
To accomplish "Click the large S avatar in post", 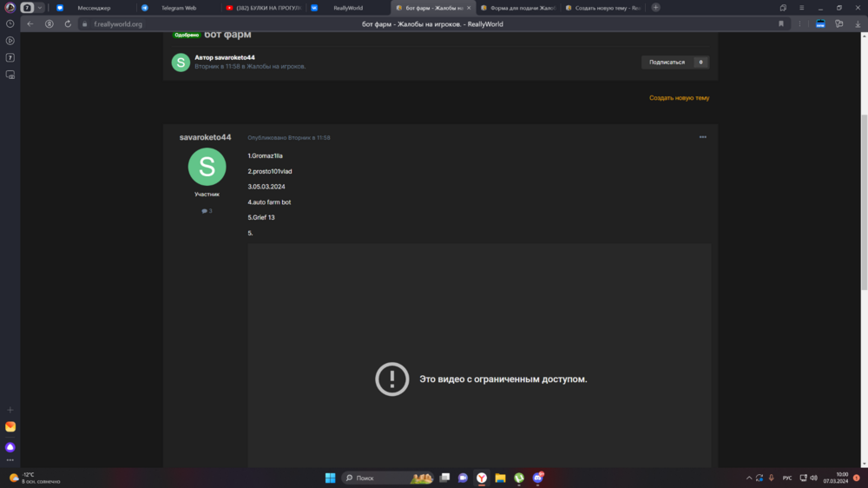I will click(x=207, y=167).
